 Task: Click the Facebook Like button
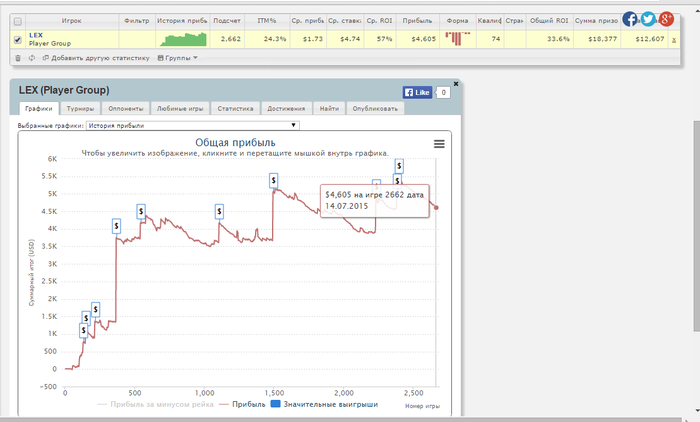pos(417,92)
